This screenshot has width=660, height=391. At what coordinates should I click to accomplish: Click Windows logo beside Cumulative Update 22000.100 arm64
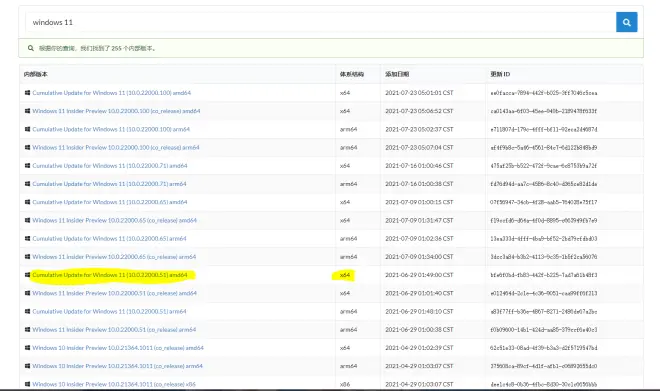tap(27, 129)
